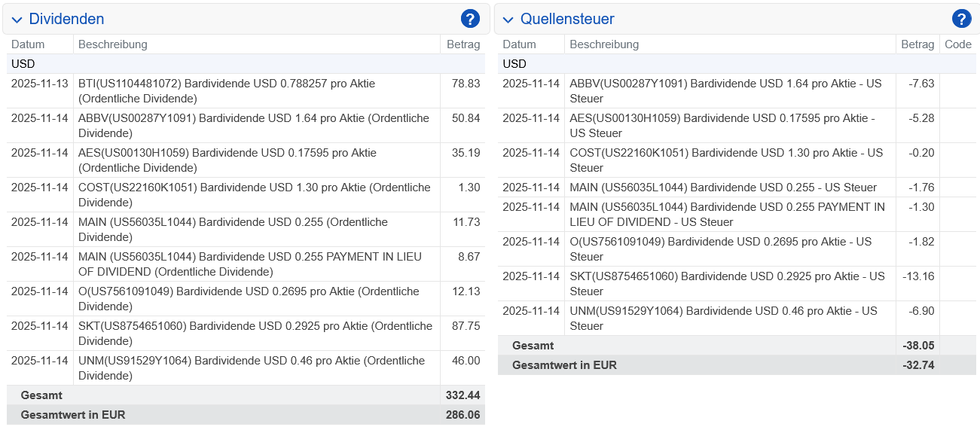The width and height of the screenshot is (980, 427).
Task: Click the Dividenden section title
Action: coord(66,19)
